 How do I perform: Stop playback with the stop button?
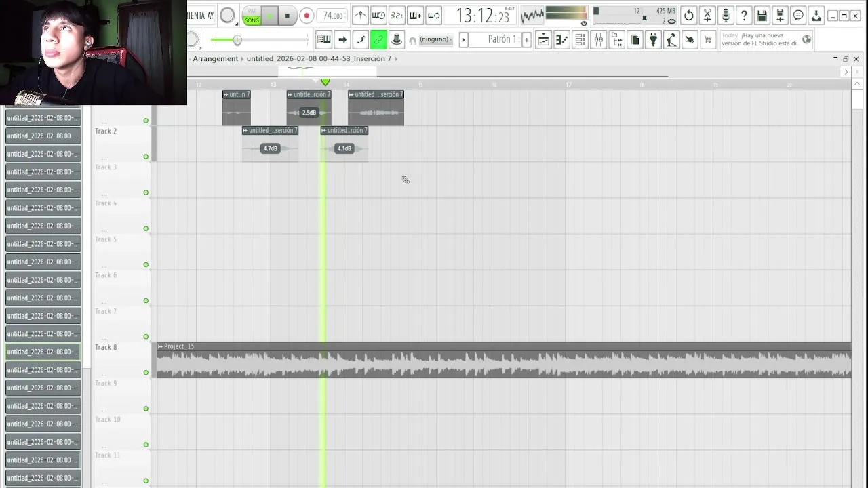coord(287,16)
